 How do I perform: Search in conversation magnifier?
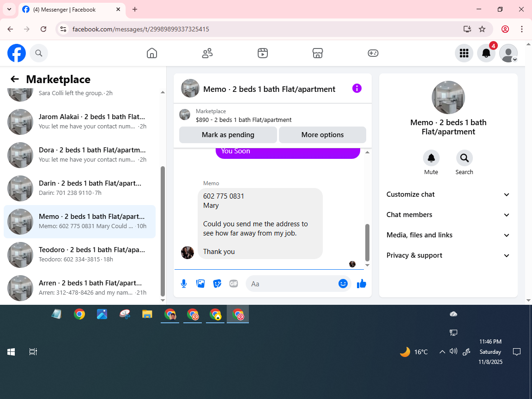[464, 158]
